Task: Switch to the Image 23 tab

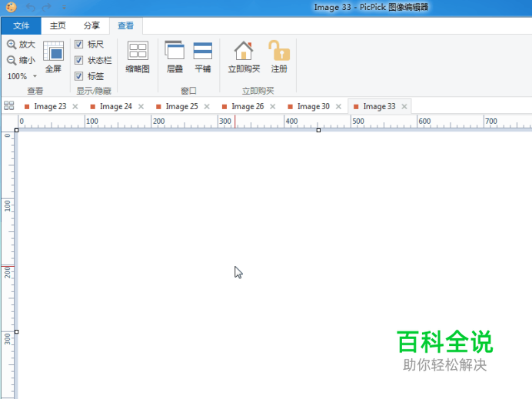Action: pyautogui.click(x=50, y=107)
